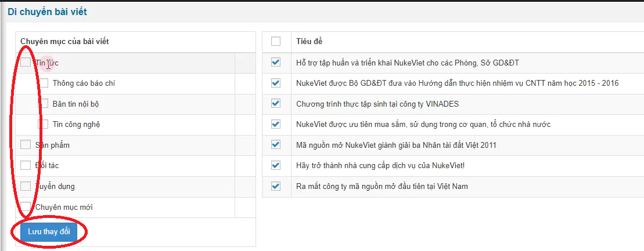This screenshot has height=251, width=644.
Task: Check the Tin tức category checkbox
Action: tap(26, 63)
